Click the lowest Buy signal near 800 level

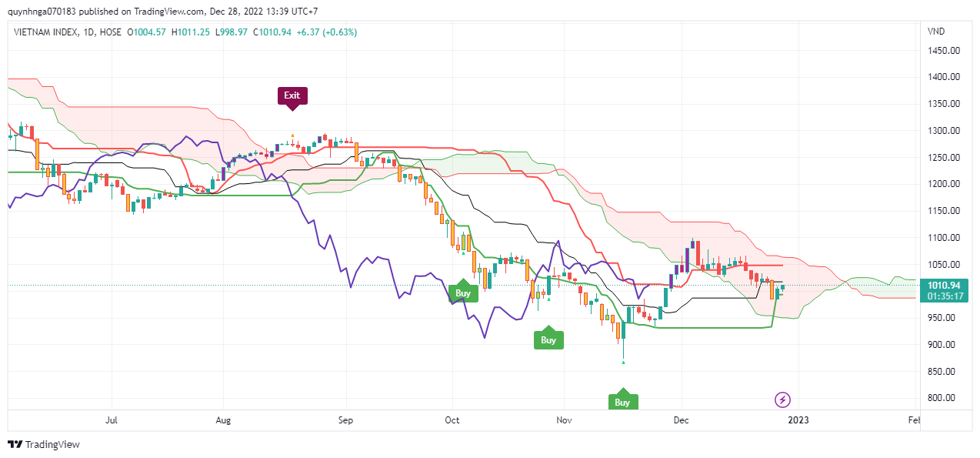point(622,401)
